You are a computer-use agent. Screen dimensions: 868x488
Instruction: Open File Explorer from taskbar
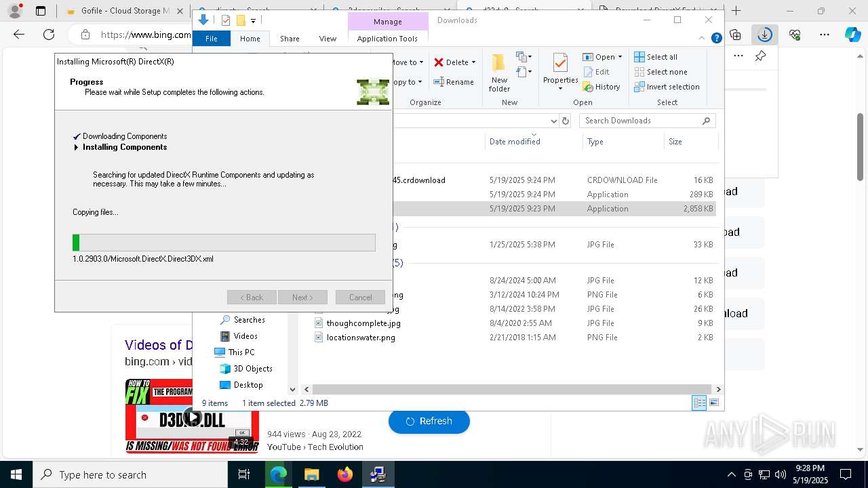(311, 474)
